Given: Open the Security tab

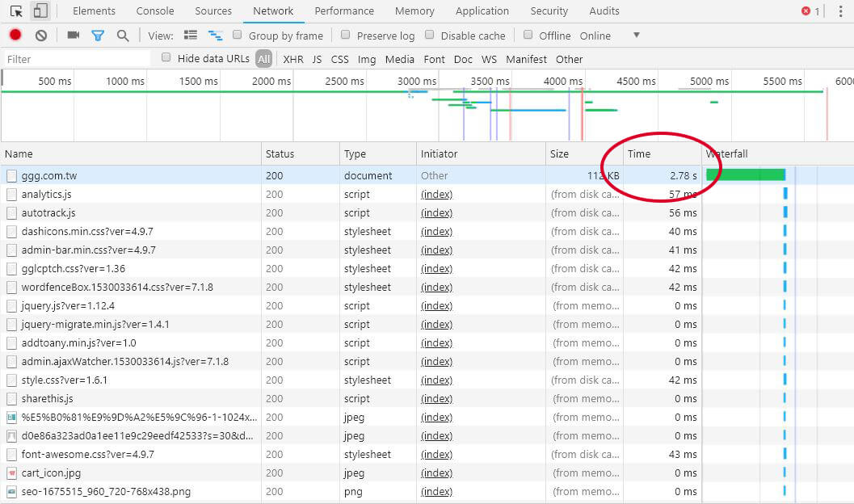Looking at the screenshot, I should (x=549, y=10).
